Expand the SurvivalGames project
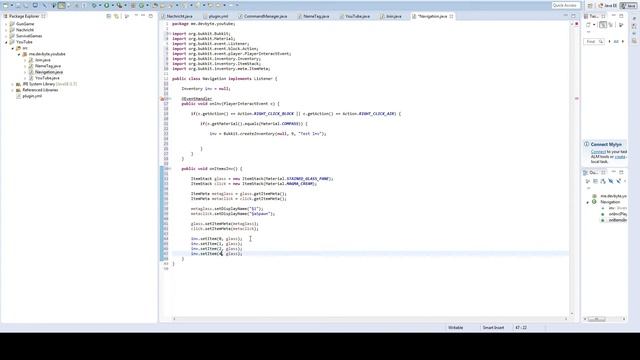 pyautogui.click(x=7, y=36)
